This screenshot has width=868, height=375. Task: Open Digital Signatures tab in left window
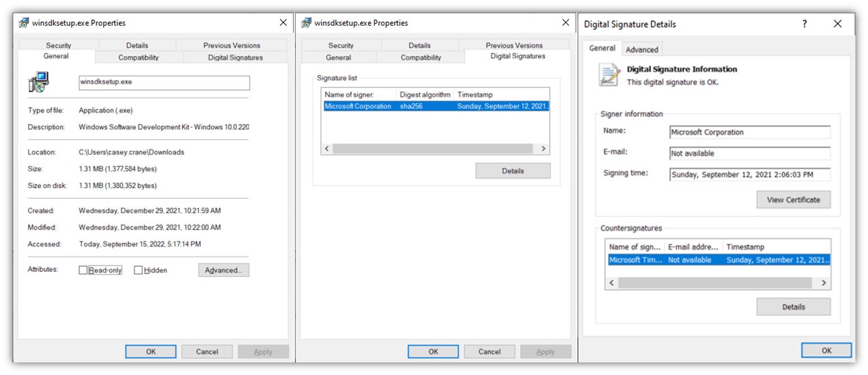(235, 57)
